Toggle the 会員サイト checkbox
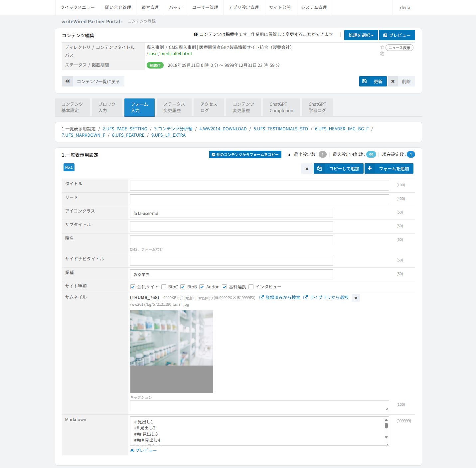476x468 pixels. [133, 287]
